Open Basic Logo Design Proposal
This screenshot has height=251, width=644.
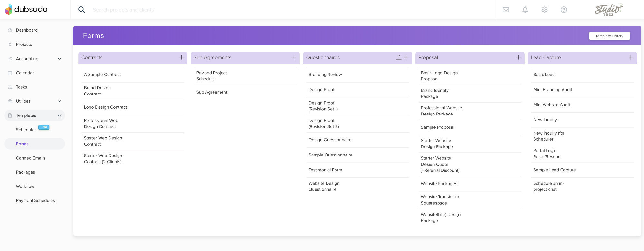(439, 76)
